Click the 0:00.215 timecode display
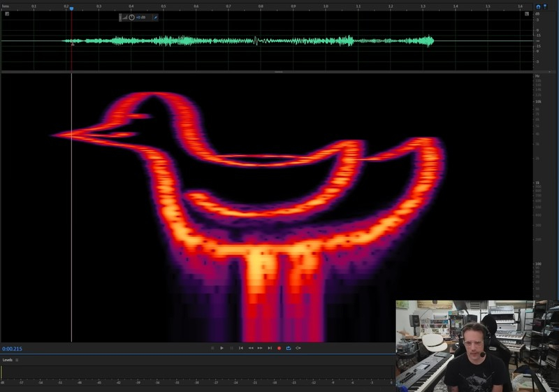 (13, 349)
